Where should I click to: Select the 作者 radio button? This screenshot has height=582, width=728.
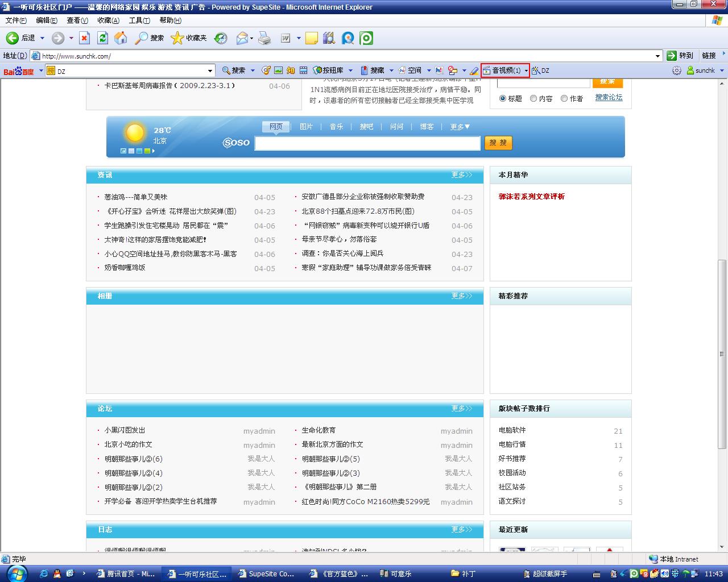coord(564,98)
